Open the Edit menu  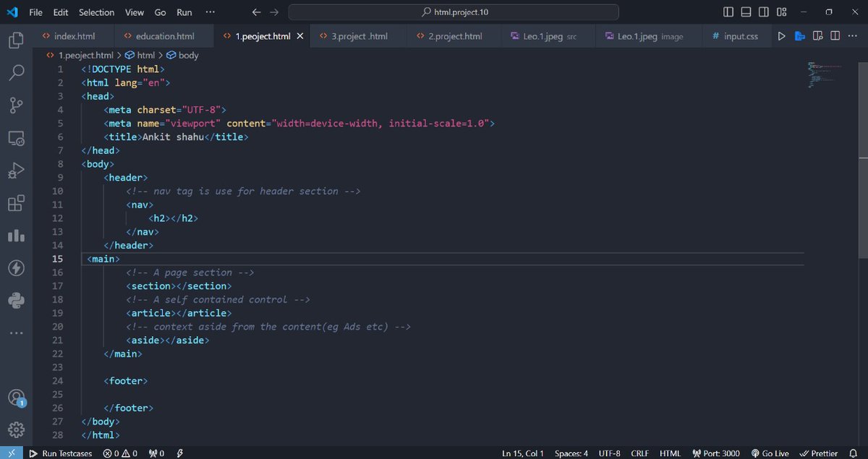tap(61, 12)
